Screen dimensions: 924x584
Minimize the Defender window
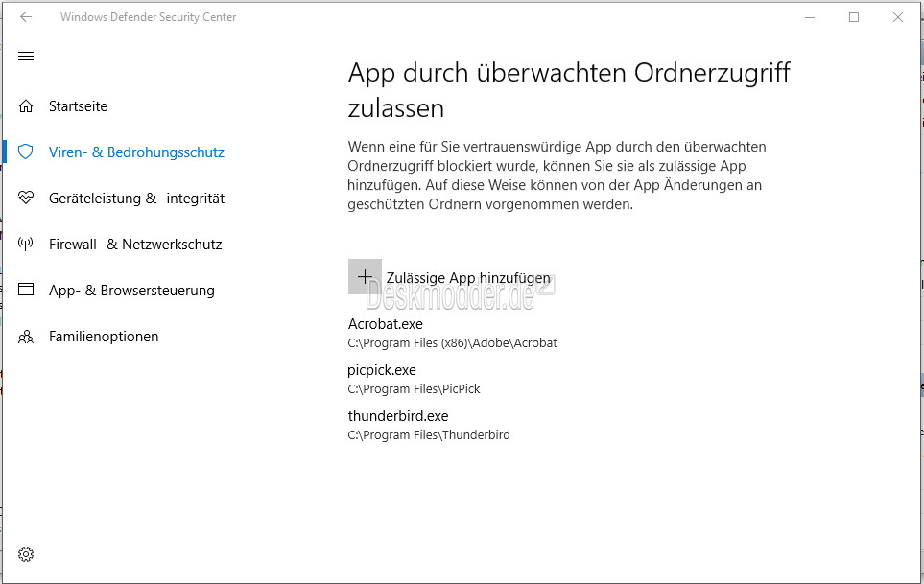click(x=810, y=17)
